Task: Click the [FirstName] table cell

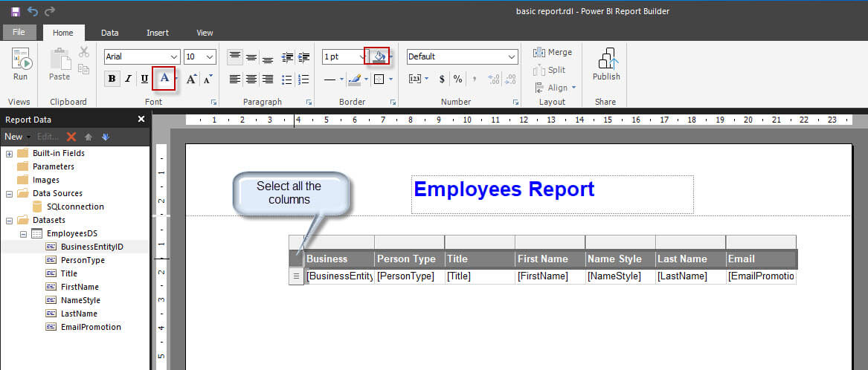Action: (550, 276)
